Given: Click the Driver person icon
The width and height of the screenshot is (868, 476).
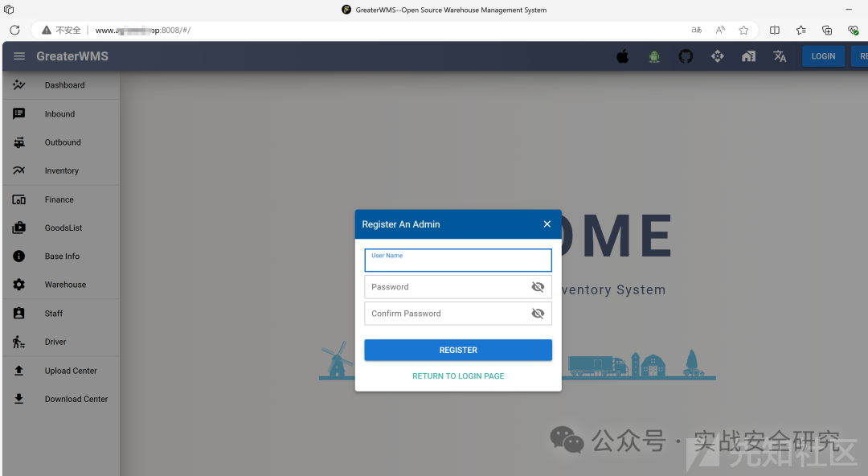Looking at the screenshot, I should tap(18, 342).
